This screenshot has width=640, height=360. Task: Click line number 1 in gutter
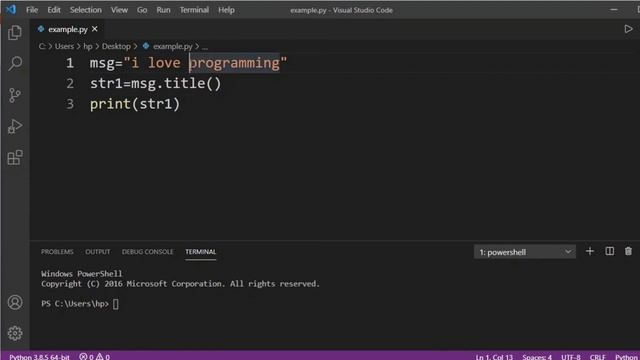coord(70,63)
